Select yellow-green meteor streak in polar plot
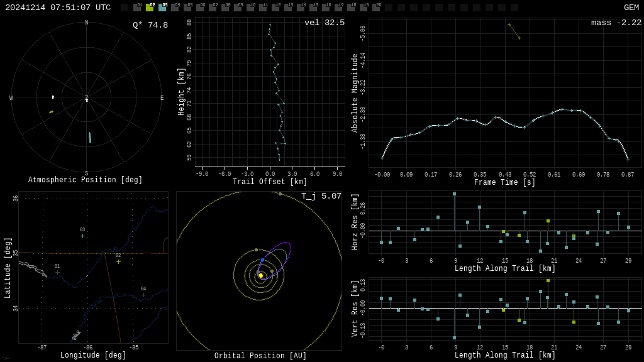 52,112
